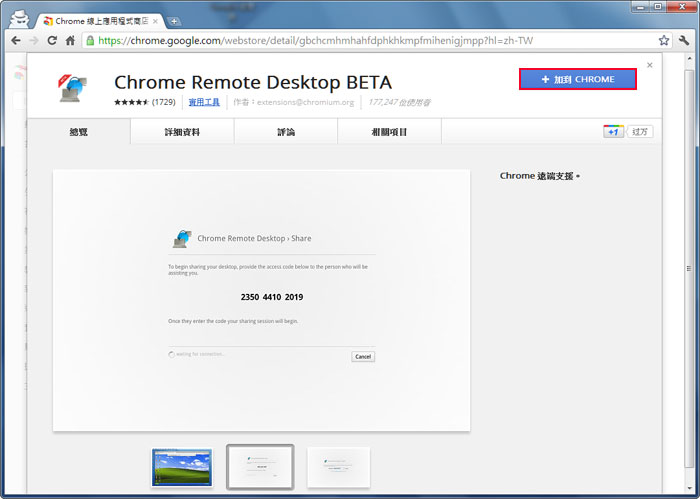Viewport: 700px width, 499px height.
Task: Click the Chrome 遠端支援 description text
Action: [540, 176]
